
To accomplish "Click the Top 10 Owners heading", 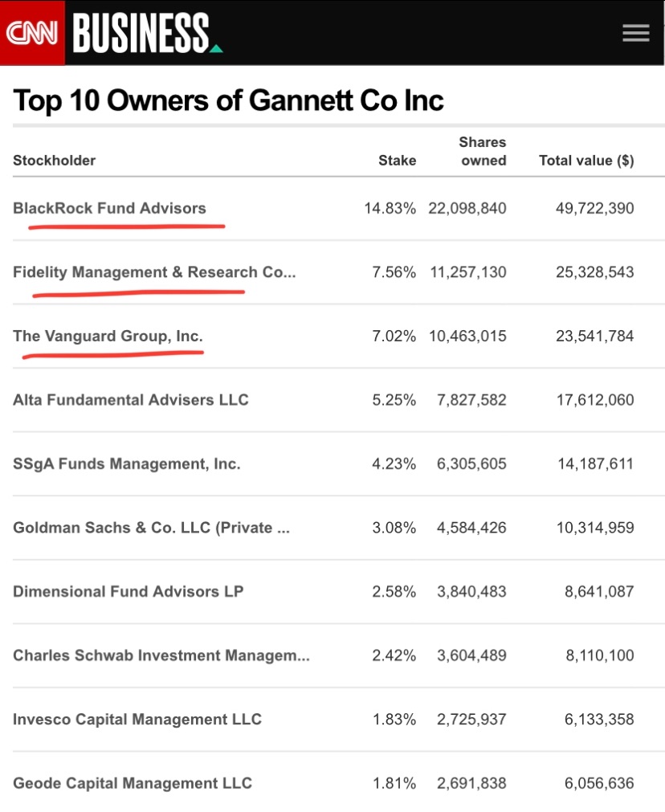I will coord(228,100).
